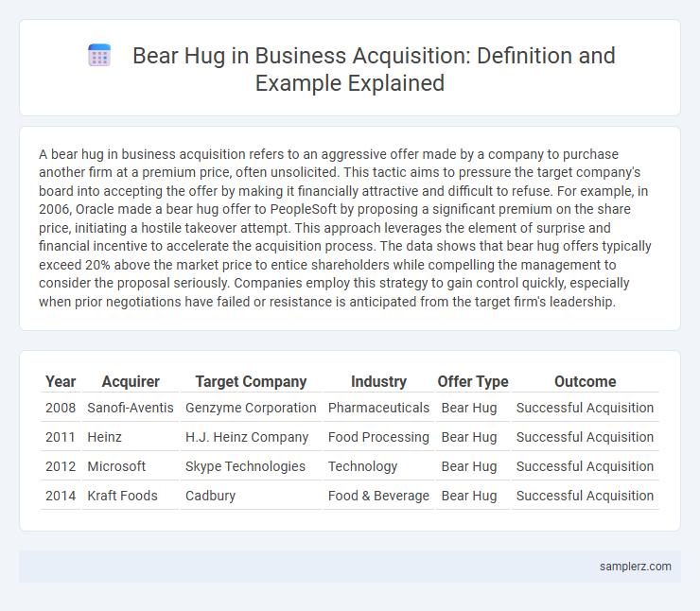The height and width of the screenshot is (611, 700).
Task: Click the 2012 year cell
Action: click(61, 466)
